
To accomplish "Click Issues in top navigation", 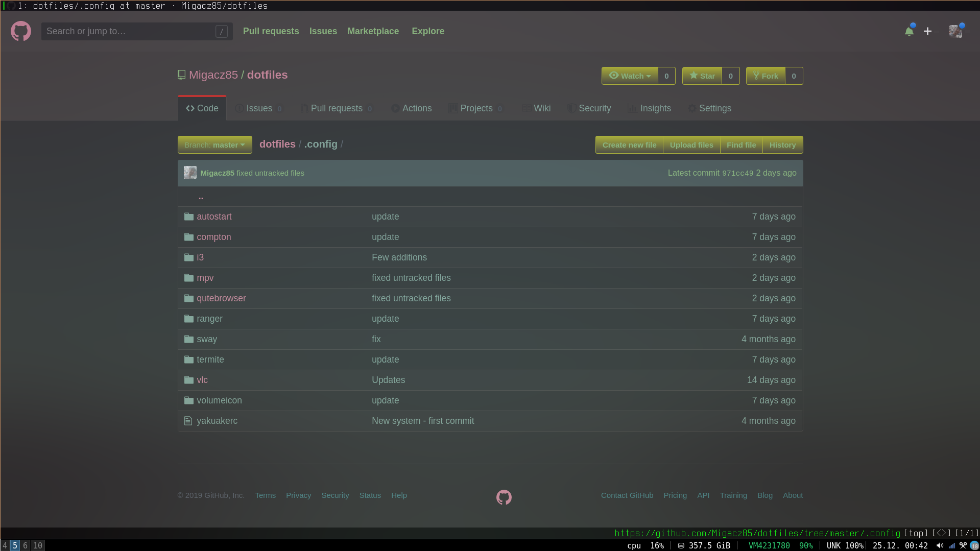I will 323,31.
